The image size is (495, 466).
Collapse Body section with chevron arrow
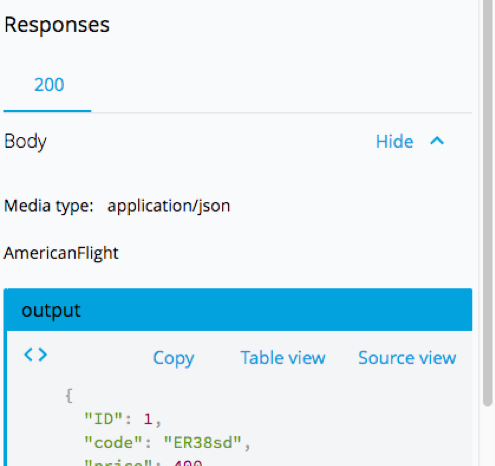[437, 141]
